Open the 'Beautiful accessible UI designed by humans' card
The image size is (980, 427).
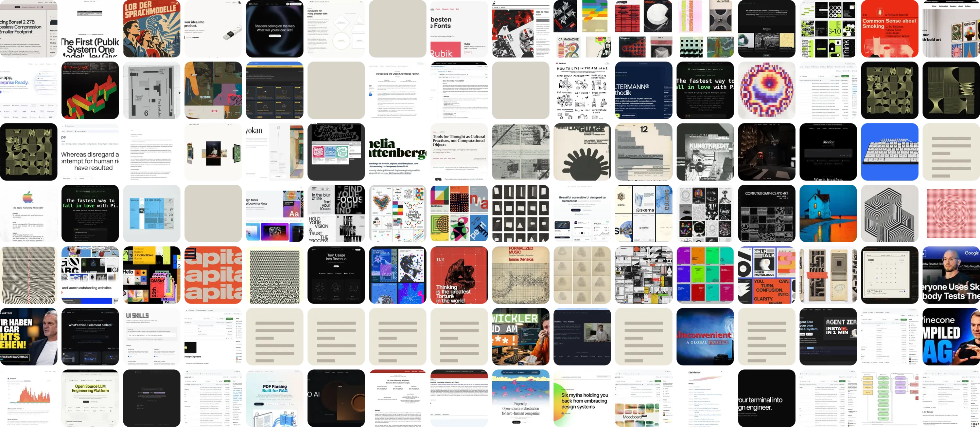point(582,213)
